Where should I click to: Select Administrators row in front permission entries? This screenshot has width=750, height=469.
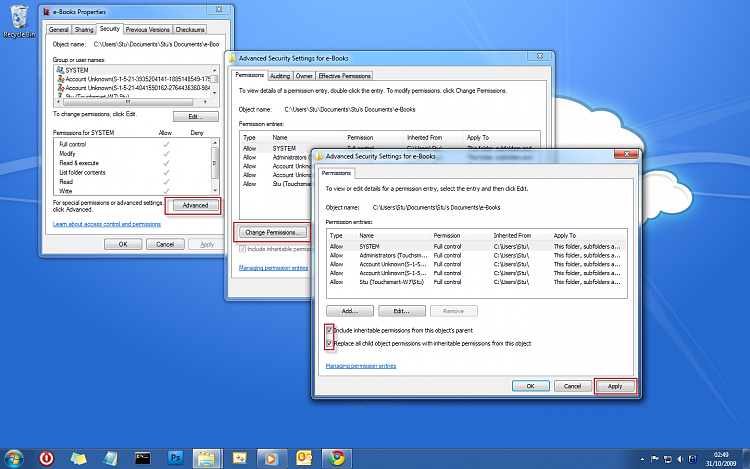[476, 256]
